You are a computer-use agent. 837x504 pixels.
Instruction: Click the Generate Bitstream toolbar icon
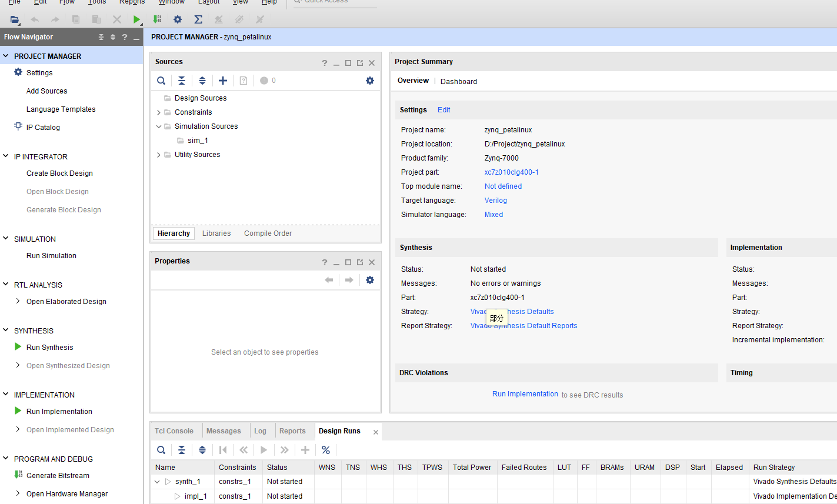pos(157,19)
